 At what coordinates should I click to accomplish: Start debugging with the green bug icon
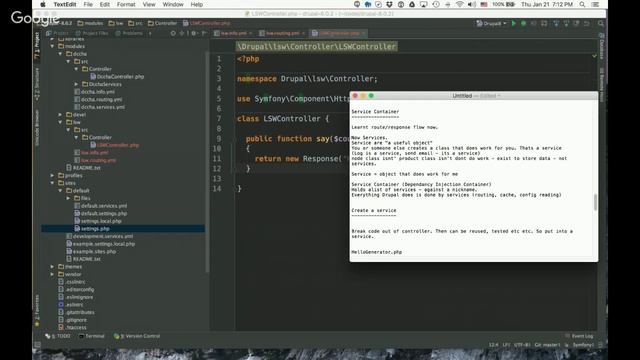[523, 24]
